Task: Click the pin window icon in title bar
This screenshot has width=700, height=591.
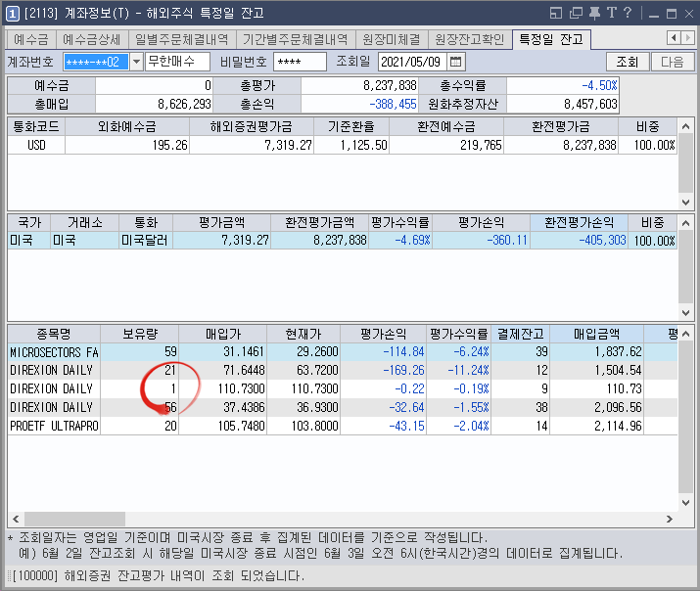Action: coord(594,13)
